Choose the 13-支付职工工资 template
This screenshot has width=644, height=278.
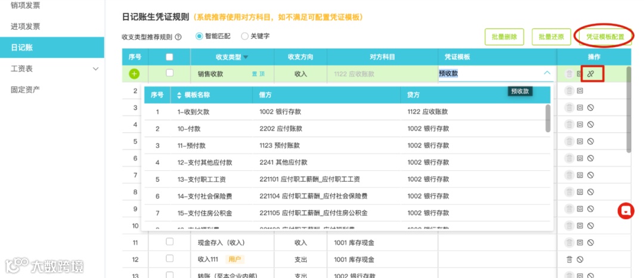(x=346, y=179)
